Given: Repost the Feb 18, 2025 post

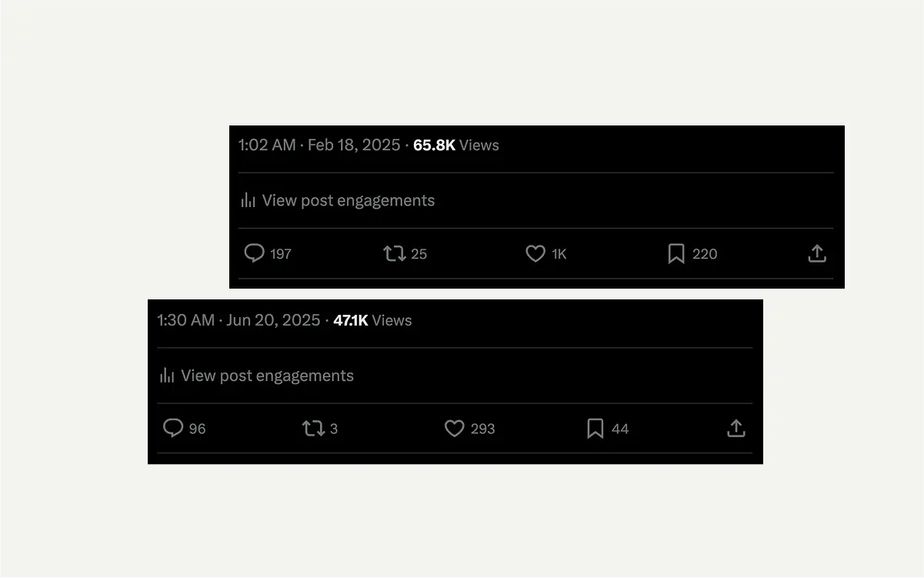Looking at the screenshot, I should coord(395,253).
